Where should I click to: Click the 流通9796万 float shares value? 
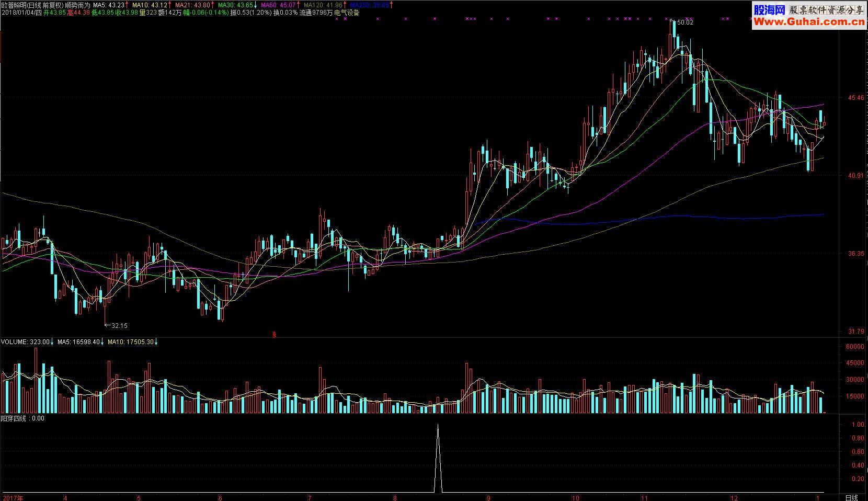tap(316, 12)
